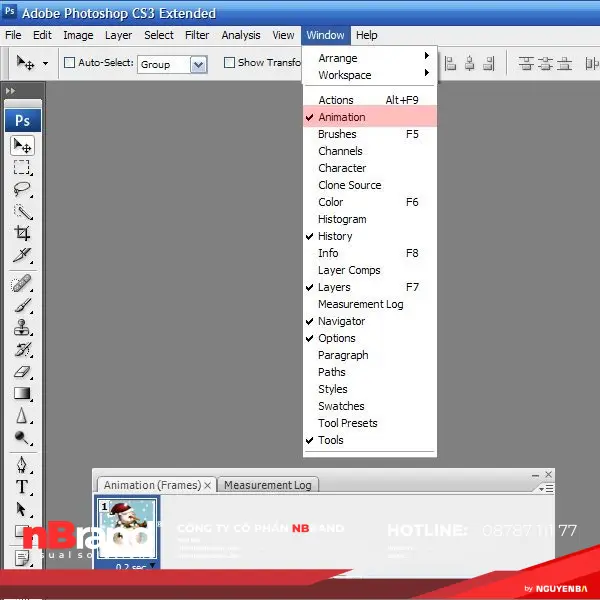Screen dimensions: 600x600
Task: Select the Lasso tool
Action: [x=22, y=189]
